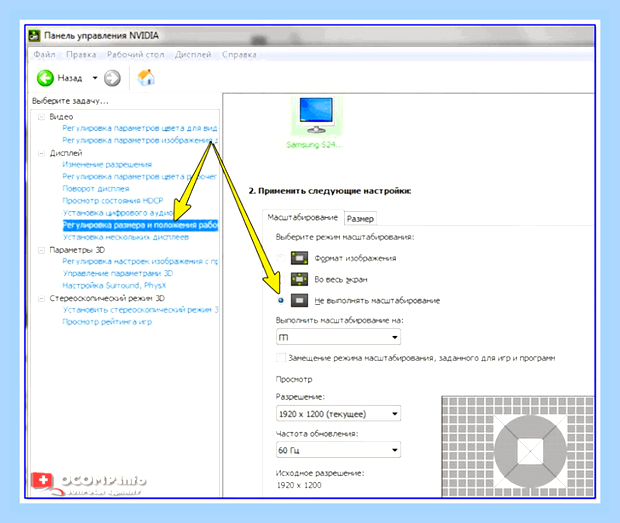Open the Home page house icon
Screen dimensions: 620x523
pyautogui.click(x=146, y=77)
